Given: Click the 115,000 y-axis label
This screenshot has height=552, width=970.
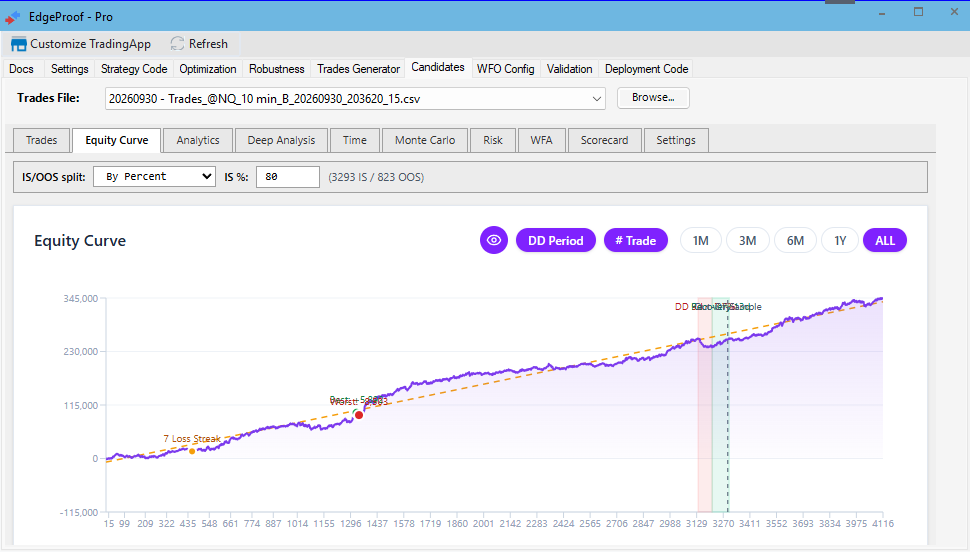Looking at the screenshot, I should click(80, 405).
